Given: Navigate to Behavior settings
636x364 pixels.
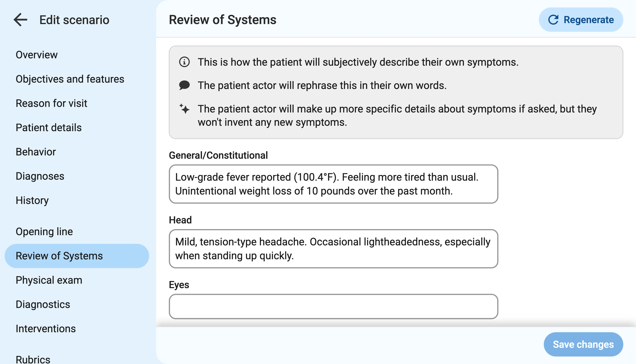Looking at the screenshot, I should coord(36,152).
